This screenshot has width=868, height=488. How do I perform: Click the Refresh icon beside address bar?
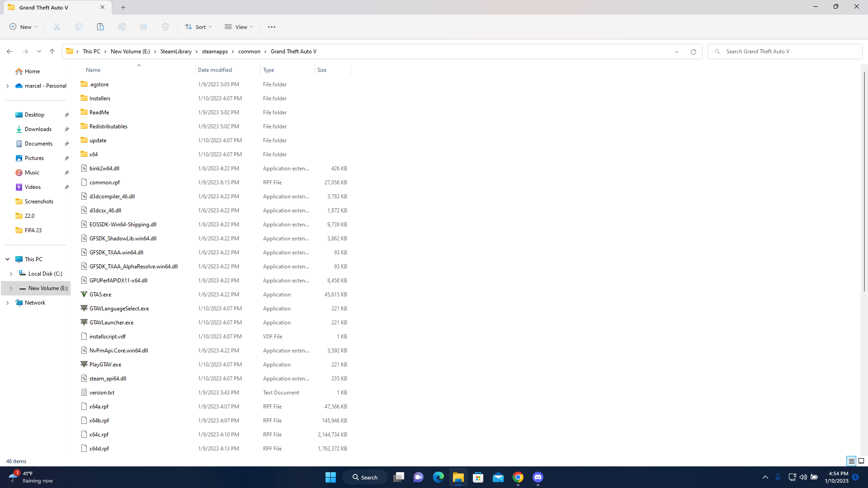(693, 52)
